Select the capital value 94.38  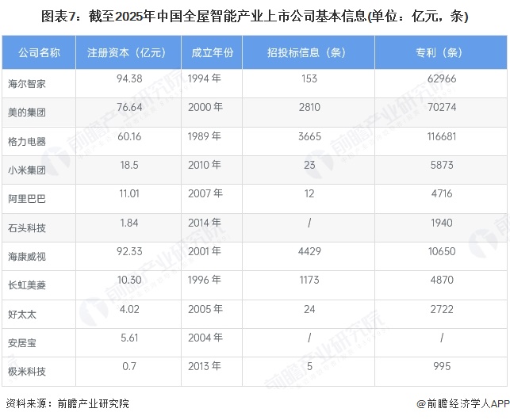click(x=129, y=78)
